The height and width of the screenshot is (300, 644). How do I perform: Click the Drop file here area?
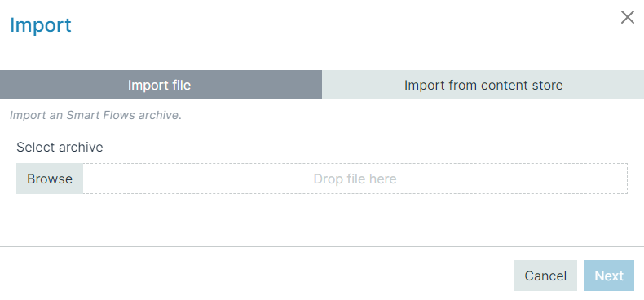355,179
